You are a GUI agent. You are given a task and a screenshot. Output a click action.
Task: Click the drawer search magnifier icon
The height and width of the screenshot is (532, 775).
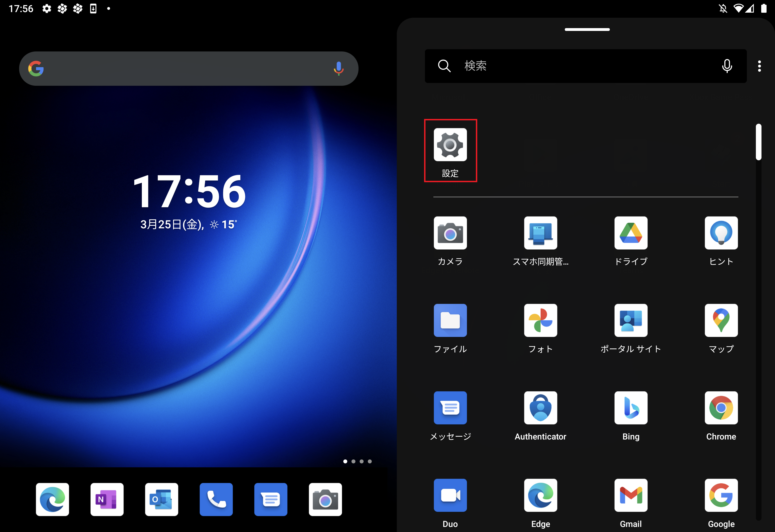[444, 66]
